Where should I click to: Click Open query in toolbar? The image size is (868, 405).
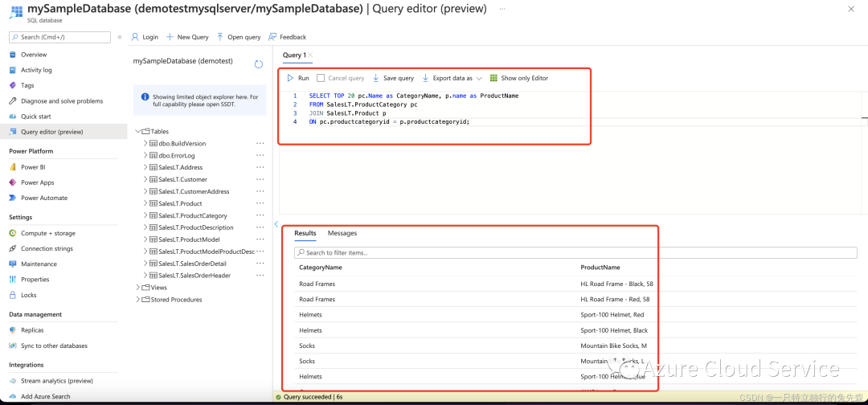point(239,37)
